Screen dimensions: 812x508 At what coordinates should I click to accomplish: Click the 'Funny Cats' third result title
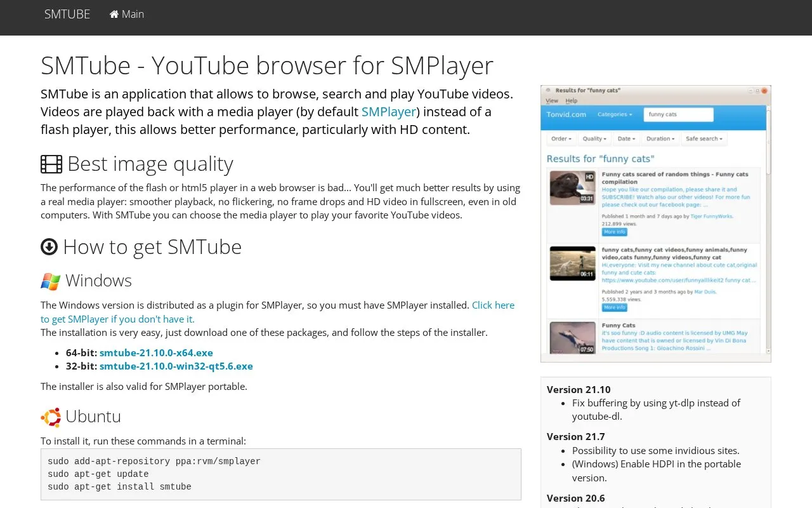point(619,325)
